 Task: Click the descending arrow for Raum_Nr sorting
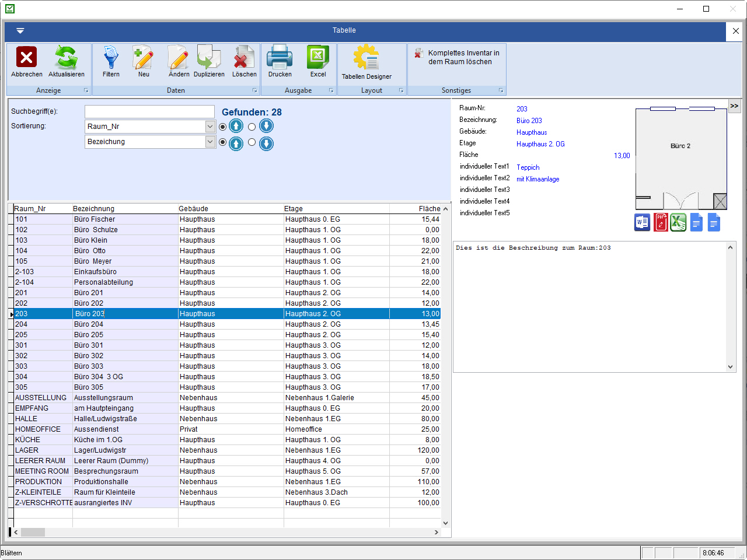click(x=266, y=126)
